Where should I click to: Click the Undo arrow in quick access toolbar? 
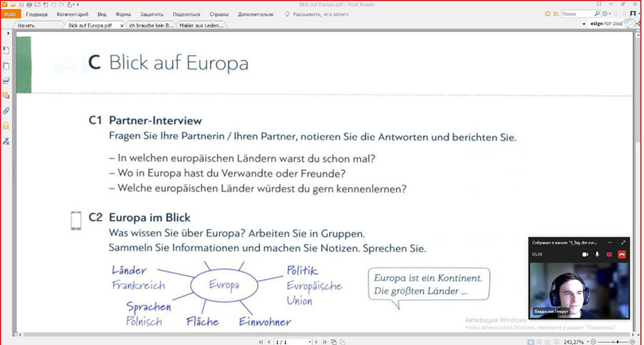(x=54, y=4)
